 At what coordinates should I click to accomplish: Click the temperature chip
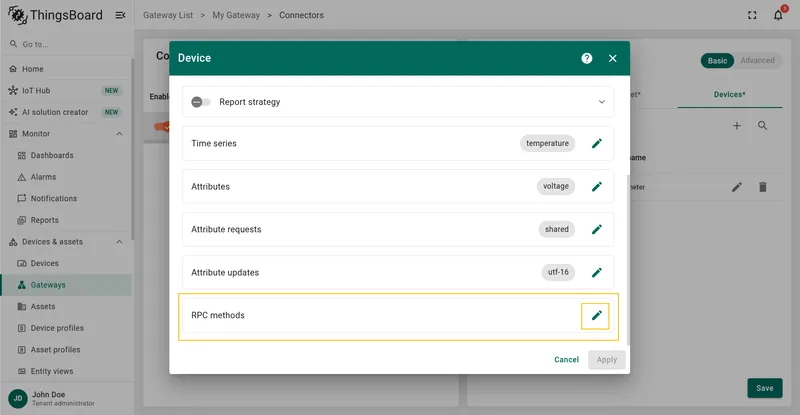[547, 143]
